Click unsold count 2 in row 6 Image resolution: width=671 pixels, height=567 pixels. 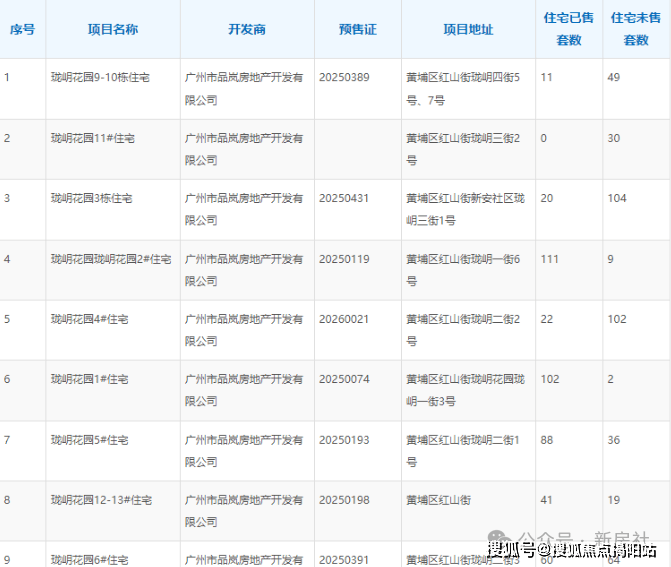coord(611,379)
